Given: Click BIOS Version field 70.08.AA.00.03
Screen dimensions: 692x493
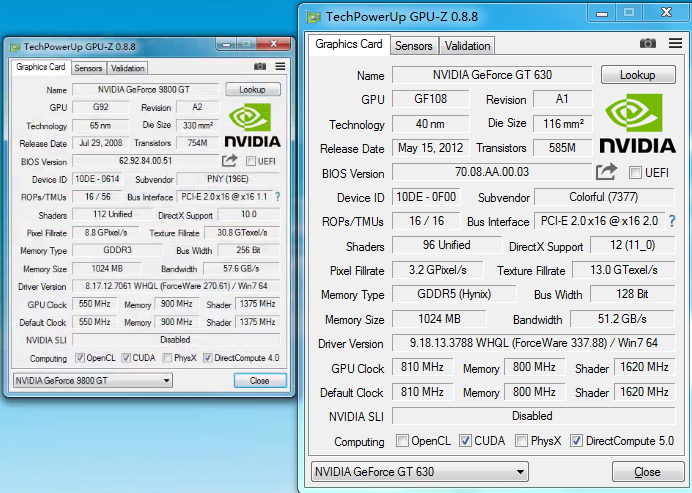Looking at the screenshot, I should click(492, 172).
